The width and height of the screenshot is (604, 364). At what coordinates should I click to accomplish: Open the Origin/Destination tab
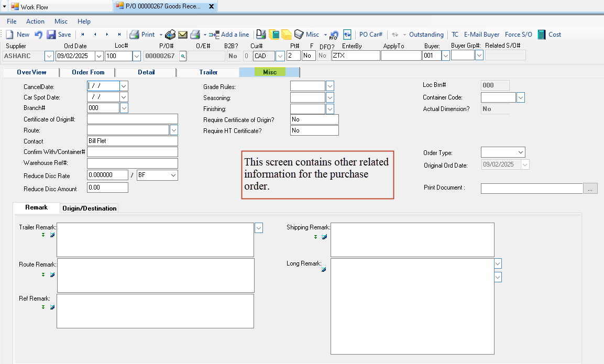coord(89,208)
